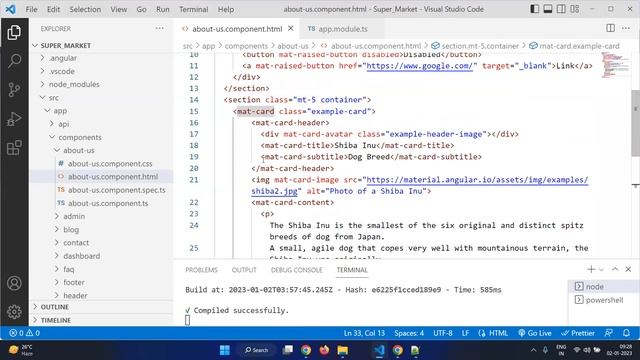Close the about-us.component.html tab
The height and width of the screenshot is (360, 640).
[x=291, y=29]
